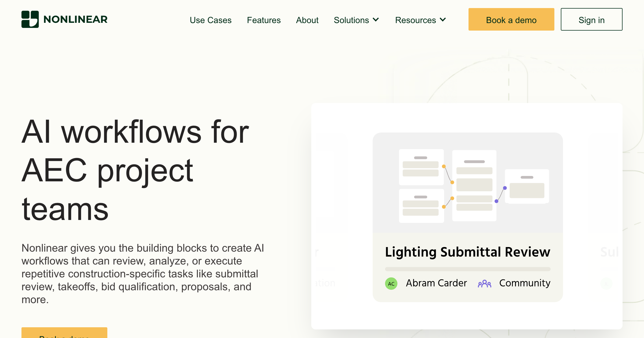Click the Nonlinear description paragraph
This screenshot has height=338, width=644.
[143, 274]
